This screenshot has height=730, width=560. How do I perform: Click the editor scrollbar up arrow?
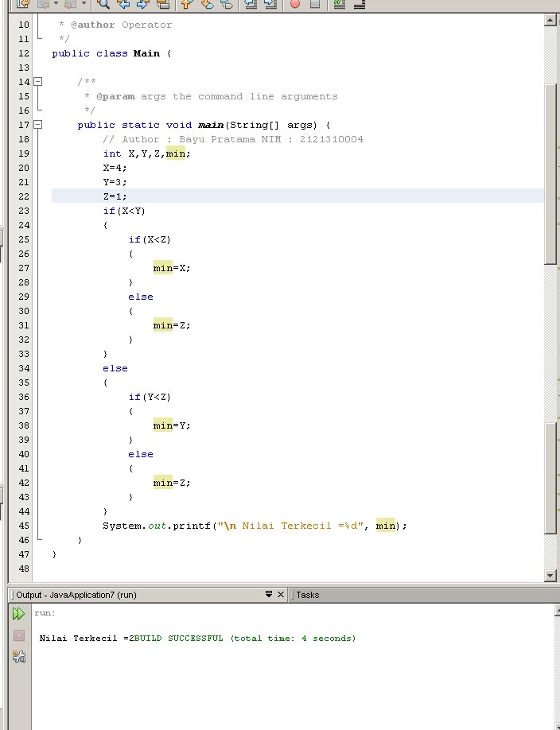click(550, 20)
